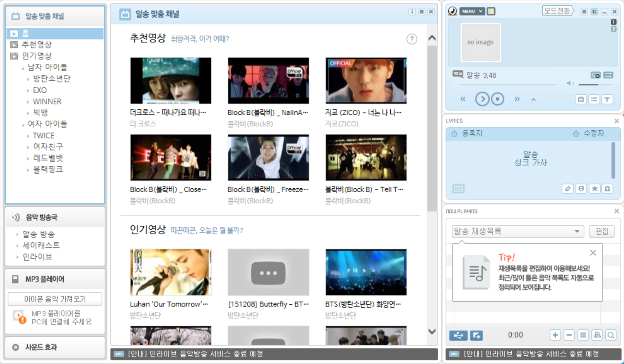Click the USB transfer icon
Screen dimensions: 624x364
coord(458,336)
